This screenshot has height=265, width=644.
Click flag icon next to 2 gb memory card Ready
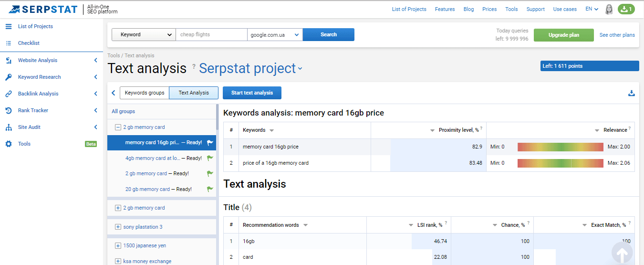[210, 174]
